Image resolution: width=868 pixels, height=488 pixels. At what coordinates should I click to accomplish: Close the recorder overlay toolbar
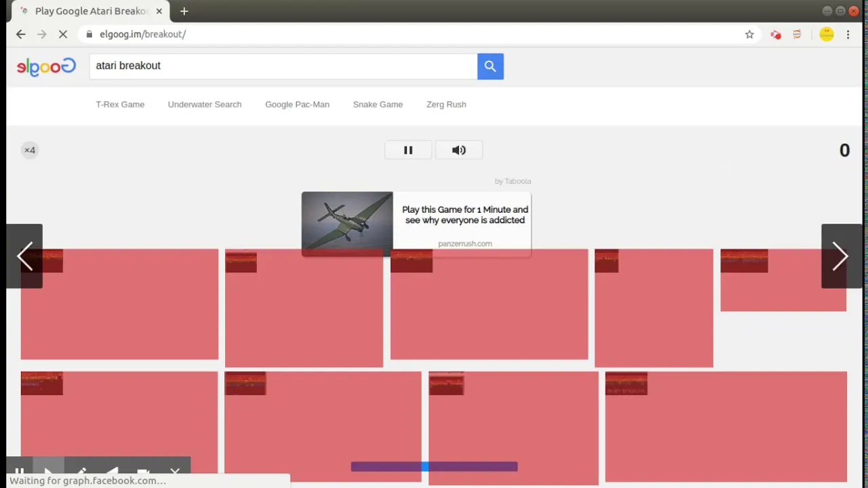click(x=175, y=471)
